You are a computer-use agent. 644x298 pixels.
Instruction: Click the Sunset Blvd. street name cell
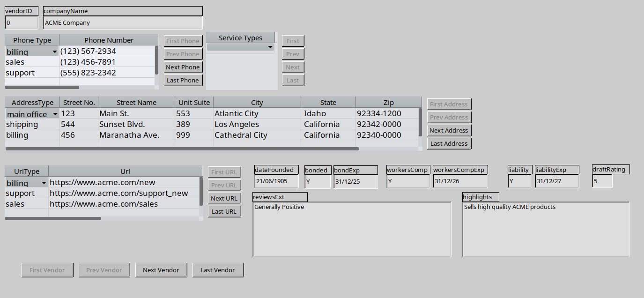click(136, 124)
